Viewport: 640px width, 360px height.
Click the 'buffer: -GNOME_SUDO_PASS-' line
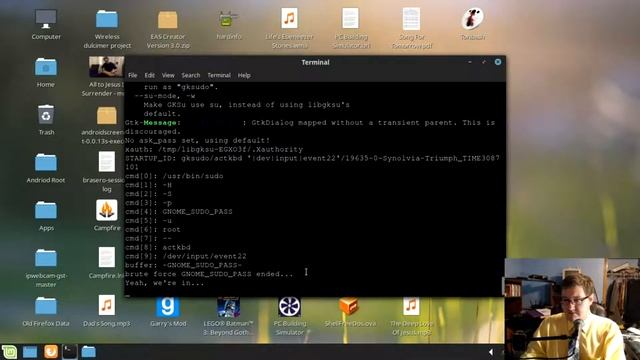pyautogui.click(x=184, y=265)
